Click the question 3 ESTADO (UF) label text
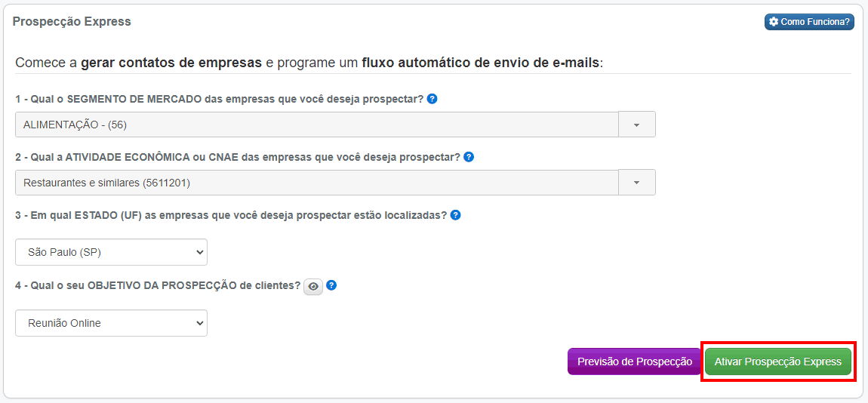Viewport: 868px width, 403px height. (231, 215)
